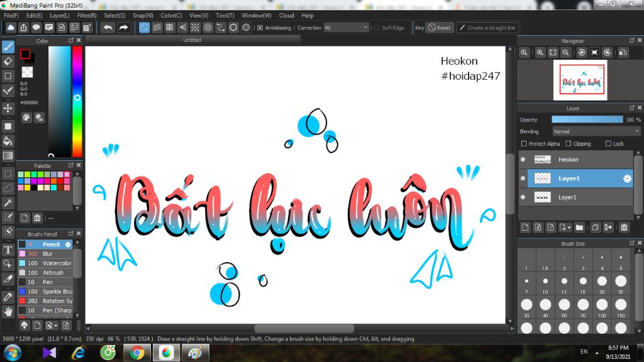Click the Navigator canvas thumbnail
Image resolution: width=644 pixels, height=362 pixels.
580,80
